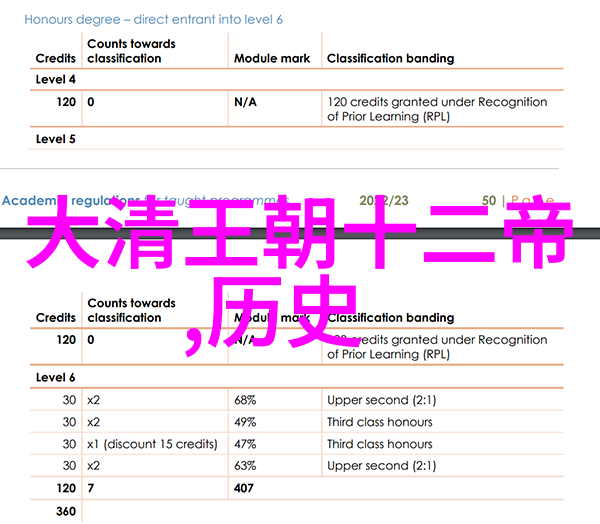
Task: Select the "Level 5" row label
Action: click(55, 139)
